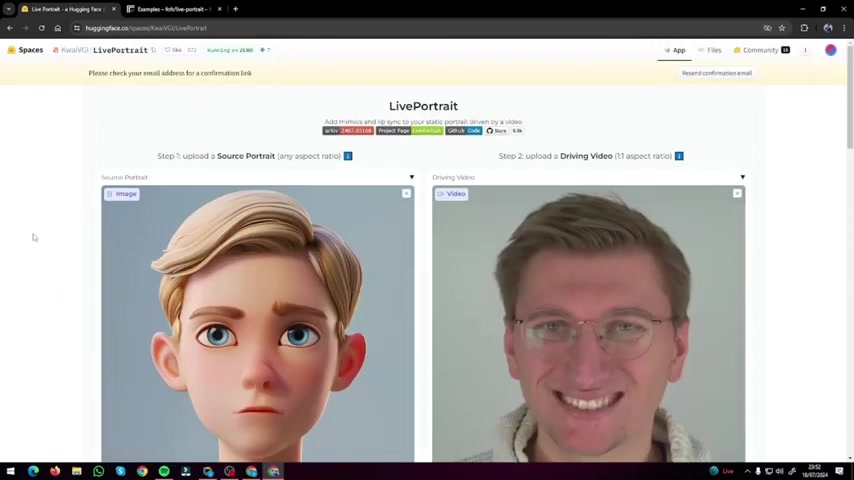Switch to the App tab
The height and width of the screenshot is (480, 854).
pos(674,50)
